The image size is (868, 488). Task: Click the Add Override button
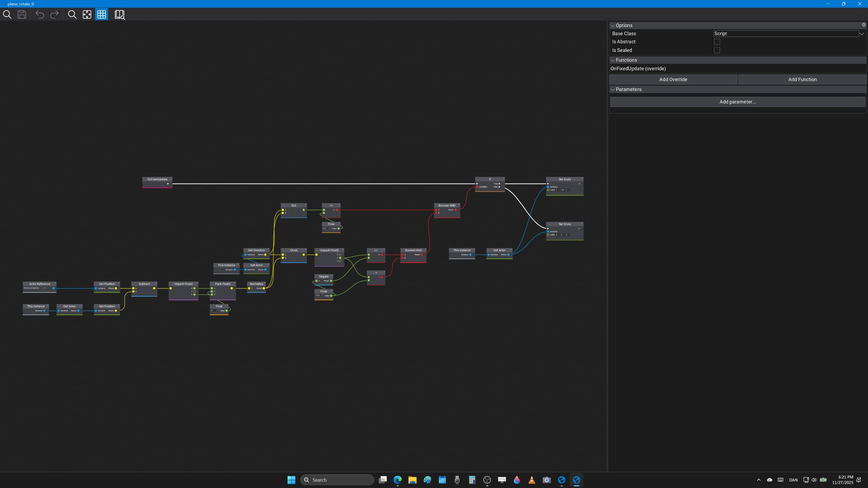click(673, 80)
